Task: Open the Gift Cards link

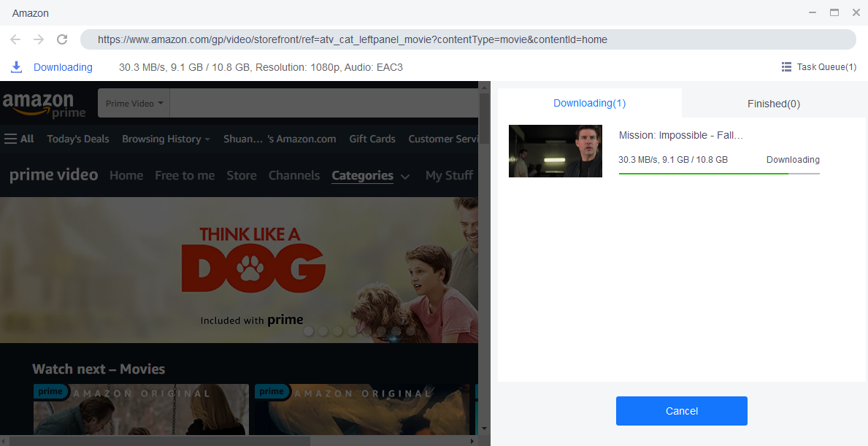Action: click(372, 139)
